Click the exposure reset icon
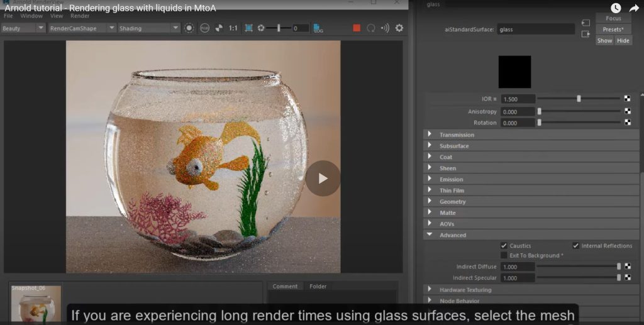644x325 pixels. [x=261, y=28]
